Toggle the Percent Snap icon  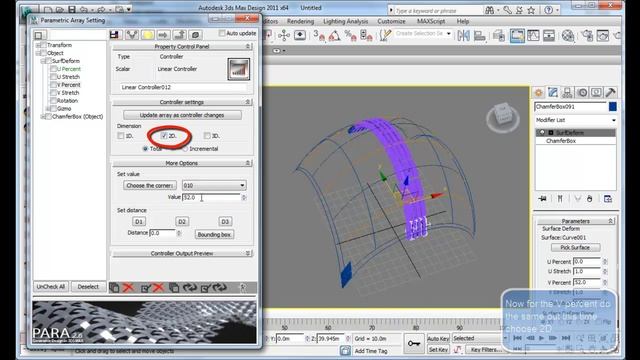pyautogui.click(x=350, y=36)
